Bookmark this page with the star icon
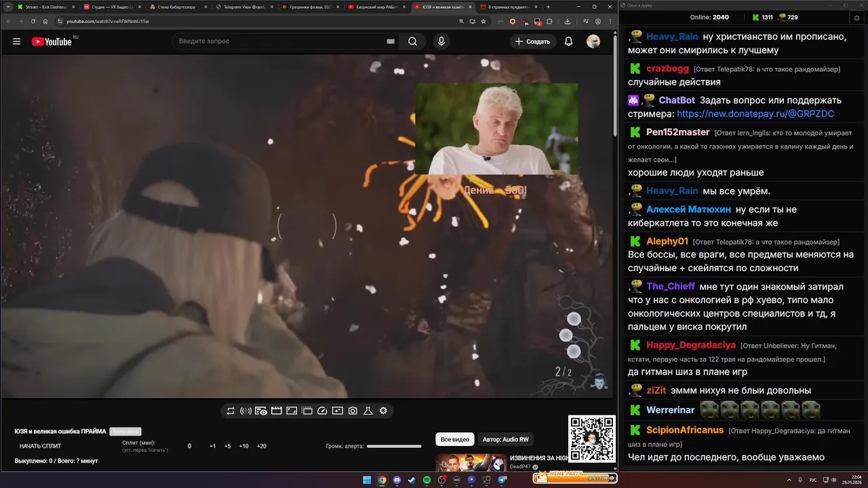The height and width of the screenshot is (488, 868). coord(483,21)
